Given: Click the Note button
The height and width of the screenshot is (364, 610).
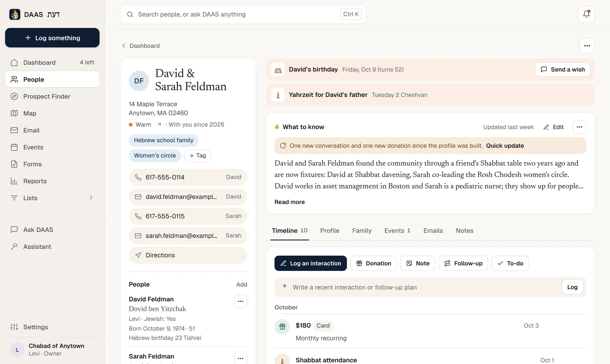Looking at the screenshot, I should (x=417, y=263).
